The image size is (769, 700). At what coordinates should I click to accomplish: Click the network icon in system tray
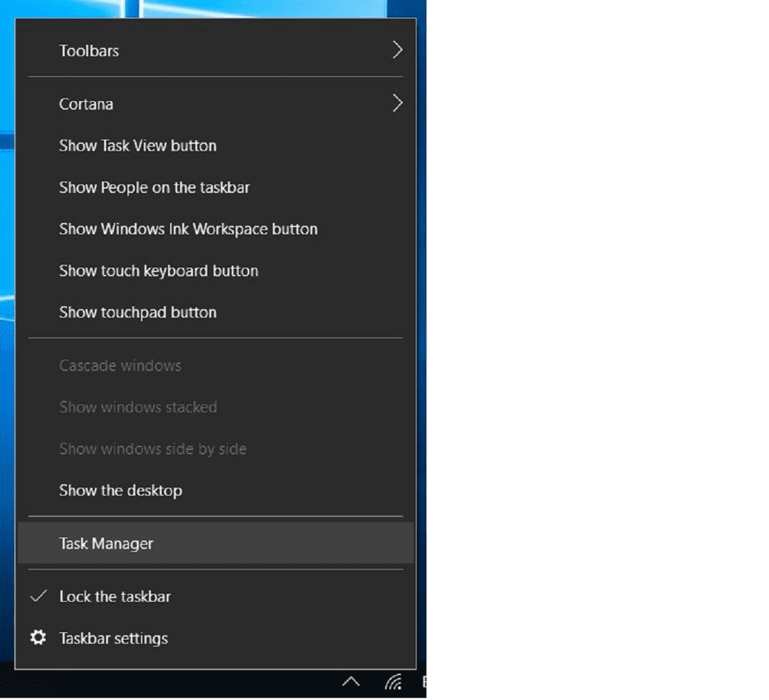click(x=392, y=682)
